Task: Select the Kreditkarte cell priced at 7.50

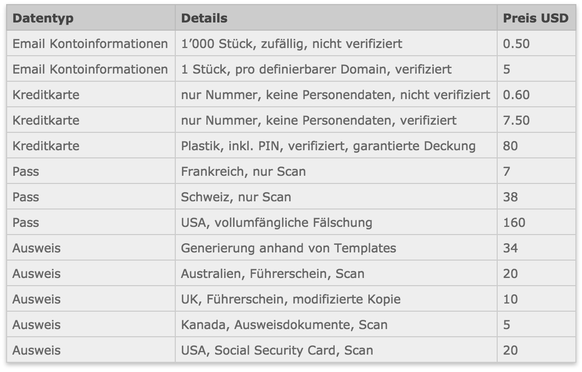Action: coord(91,120)
